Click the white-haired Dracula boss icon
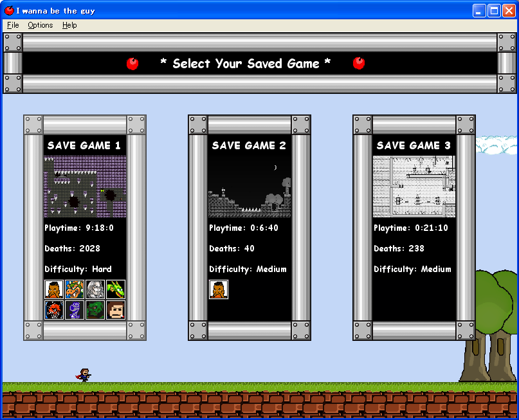 (95, 289)
